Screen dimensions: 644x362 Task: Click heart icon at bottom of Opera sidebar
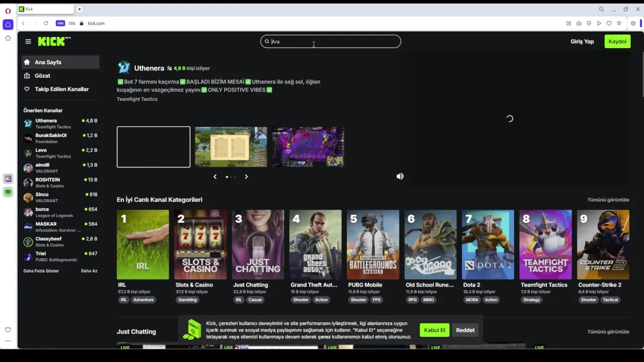pyautogui.click(x=8, y=330)
